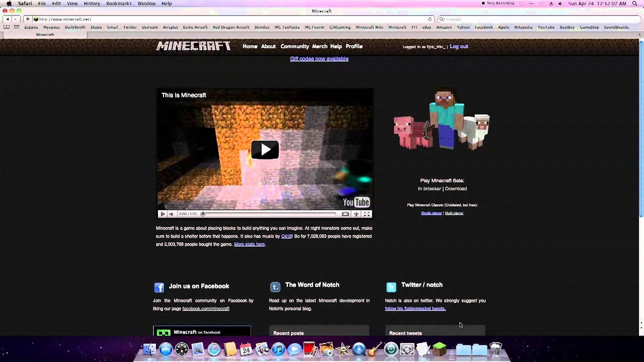This screenshot has width=644, height=362.
Task: Click the video progress scrubber handle
Action: coord(203,214)
